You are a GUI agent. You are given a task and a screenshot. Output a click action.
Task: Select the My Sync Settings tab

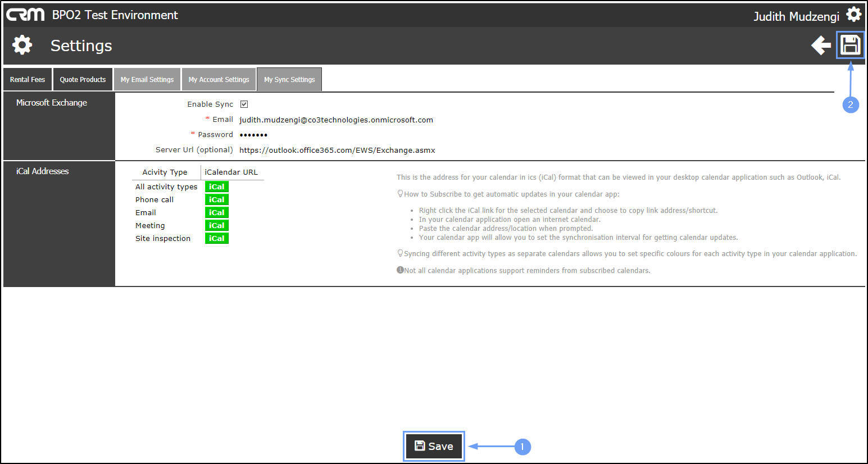point(289,79)
